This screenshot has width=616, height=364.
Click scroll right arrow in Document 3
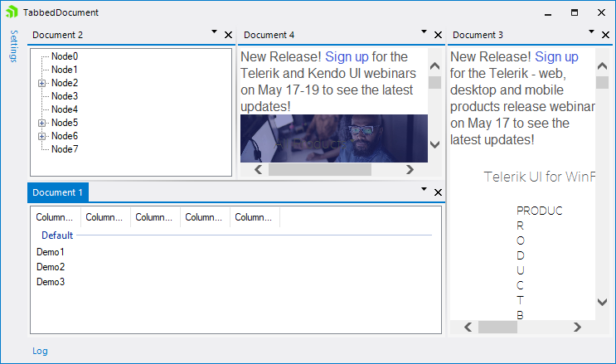coord(577,327)
